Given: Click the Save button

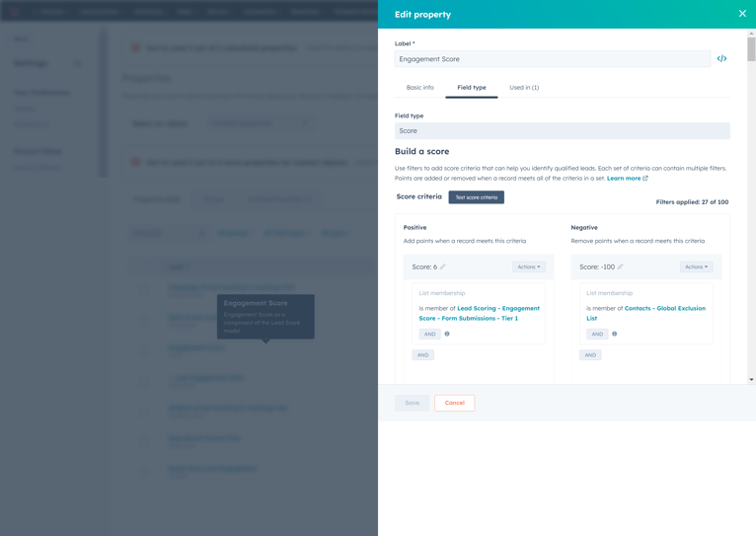Looking at the screenshot, I should click(x=413, y=403).
